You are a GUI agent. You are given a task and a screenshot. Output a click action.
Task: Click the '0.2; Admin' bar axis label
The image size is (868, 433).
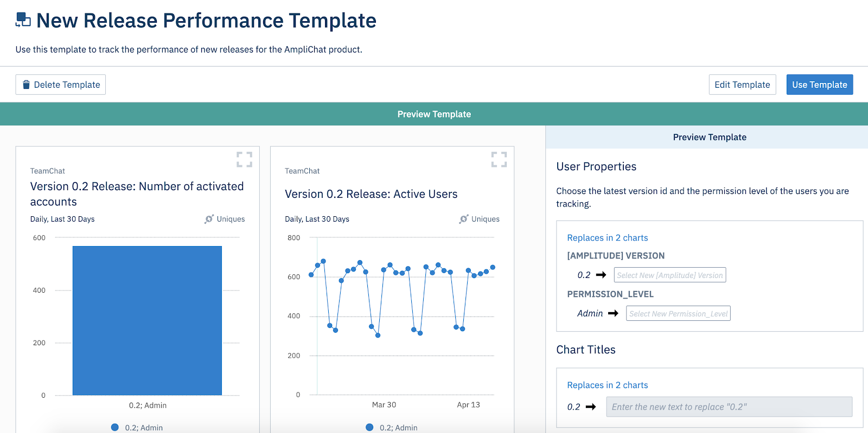148,405
